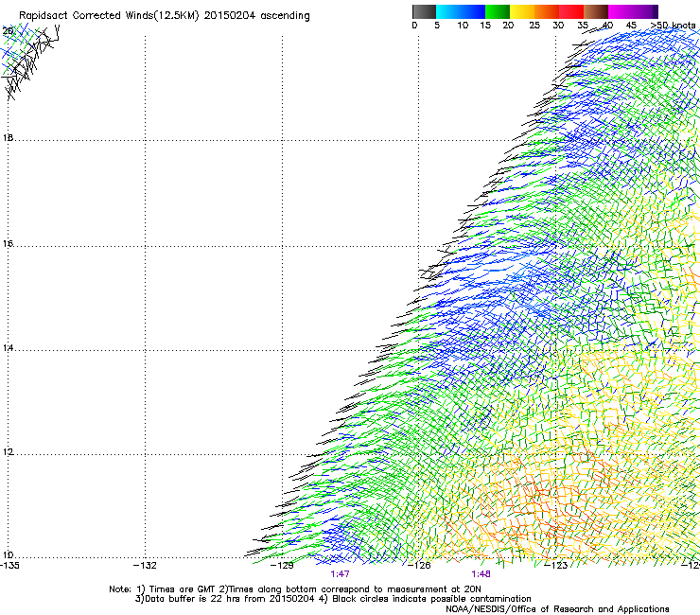Viewport: 700px width, 615px height.
Task: Click the '>50 knots' legend label
Action: point(673,26)
